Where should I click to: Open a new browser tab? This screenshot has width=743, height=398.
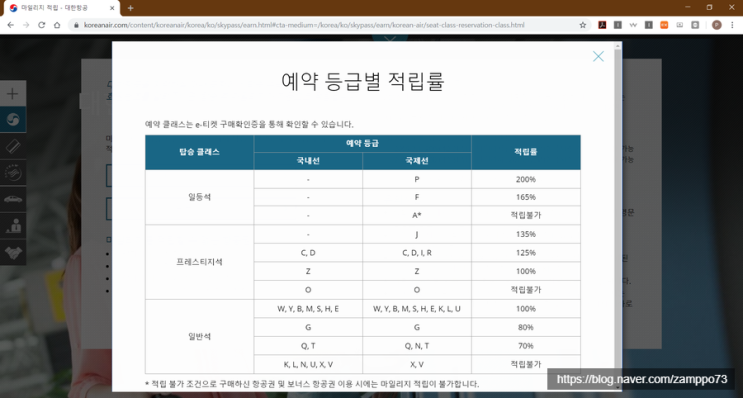click(130, 8)
